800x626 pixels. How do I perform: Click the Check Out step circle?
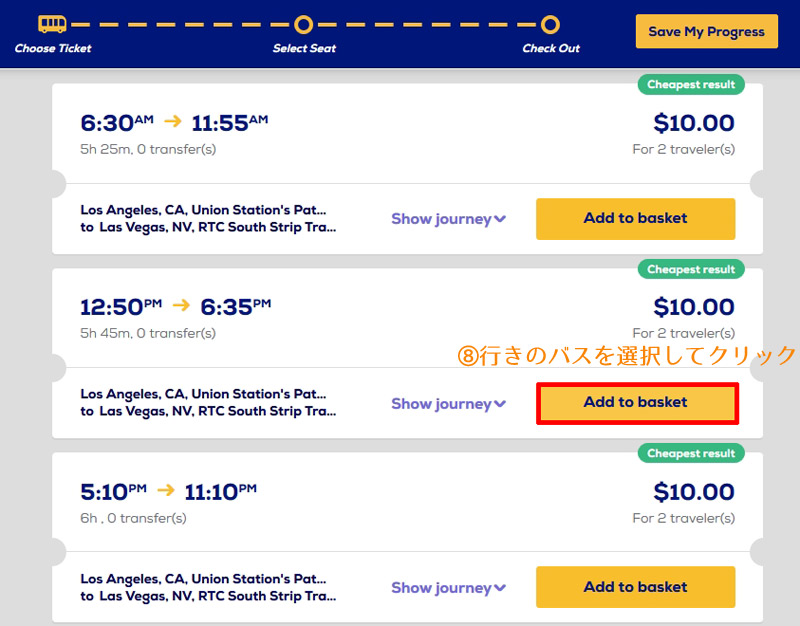pyautogui.click(x=550, y=24)
